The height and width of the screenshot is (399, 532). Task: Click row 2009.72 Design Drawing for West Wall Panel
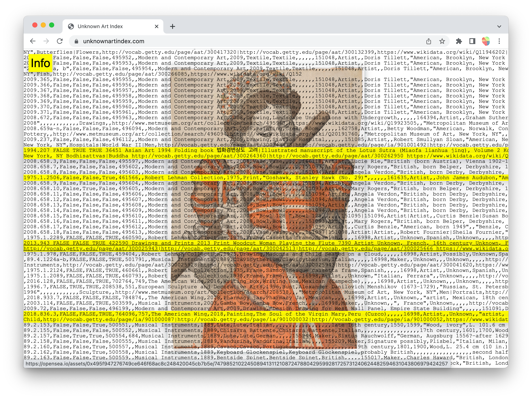tap(266, 308)
